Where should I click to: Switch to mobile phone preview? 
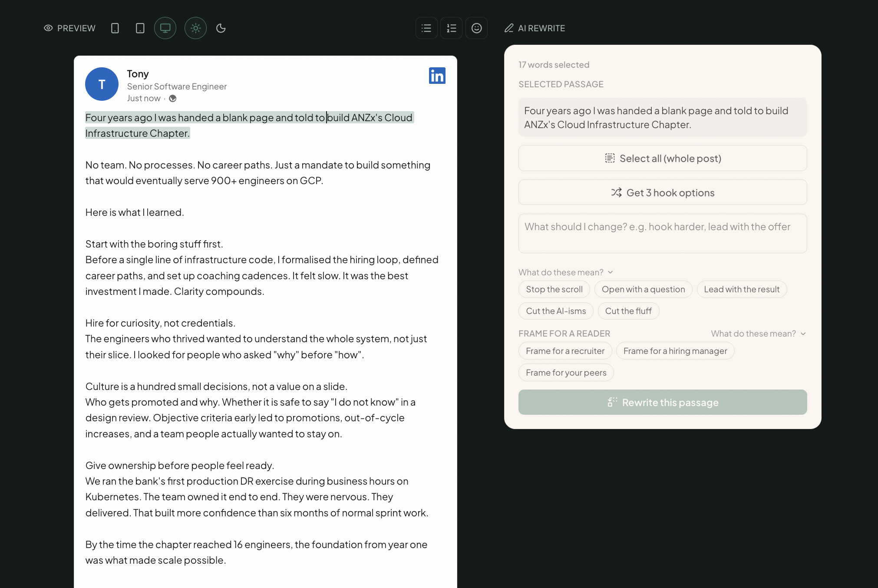(x=115, y=28)
